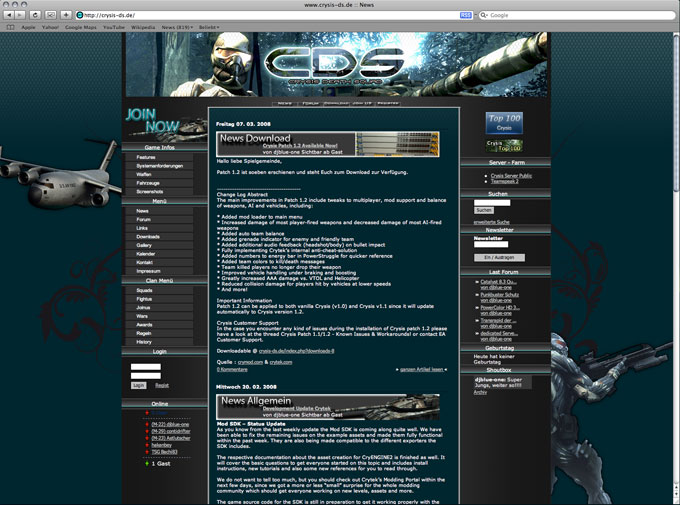This screenshot has height=505, width=680.
Task: Click the green arrow beside 1 Gast
Action: 147,464
